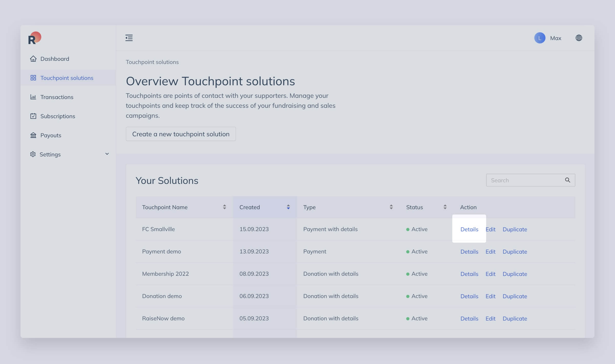
Task: Click the search magnifier icon
Action: (568, 180)
